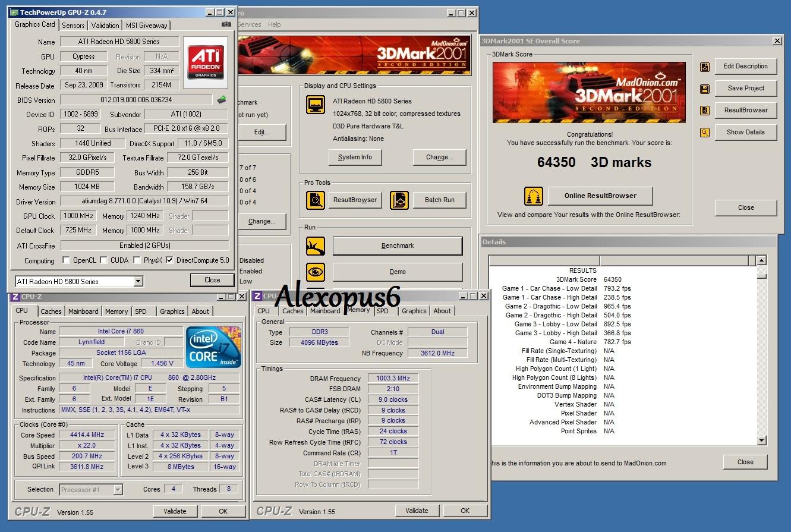
Task: Open the Mainboard tab in left CPU-Z window
Action: (83, 311)
